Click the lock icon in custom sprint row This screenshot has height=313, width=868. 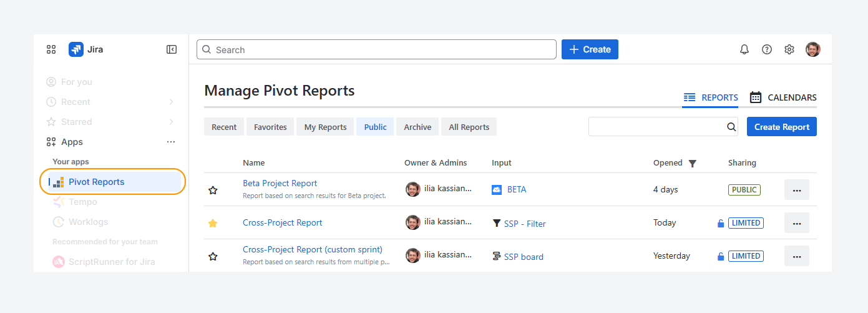[721, 256]
